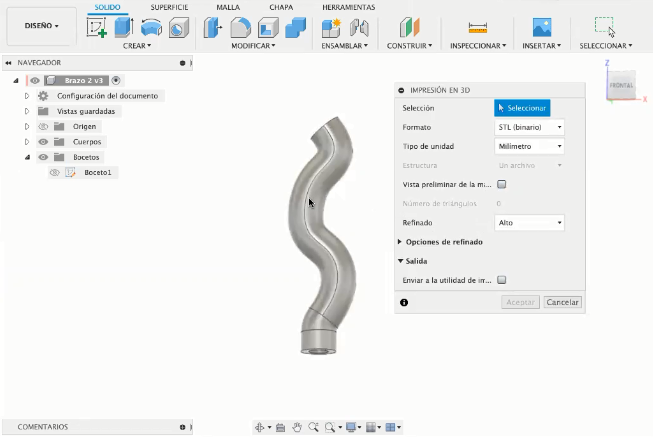The image size is (653, 437).
Task: Switch to the HERRAMIENTAS tab
Action: click(x=349, y=7)
